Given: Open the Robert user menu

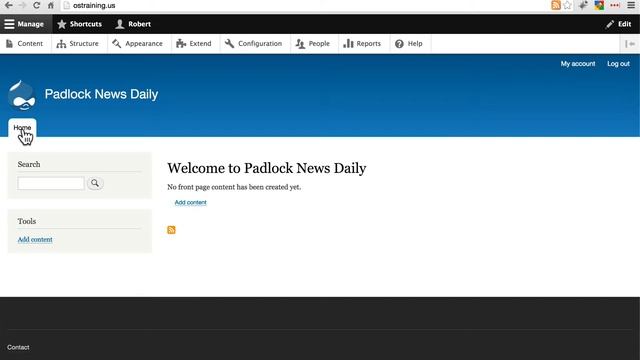Looking at the screenshot, I should (x=133, y=24).
